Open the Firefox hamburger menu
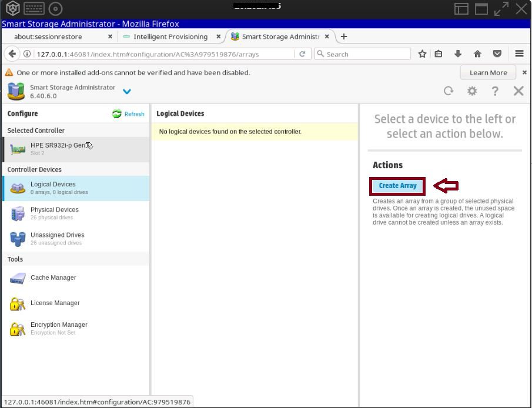Viewport: 532px width, 408px height. coord(519,54)
